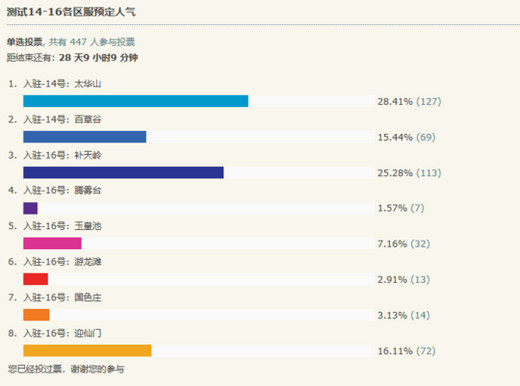Click the poll title 测试14-16各区服预定人气

pos(71,12)
